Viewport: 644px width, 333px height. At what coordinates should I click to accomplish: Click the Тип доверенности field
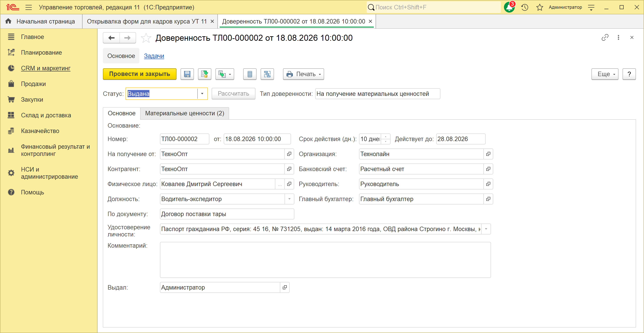pyautogui.click(x=378, y=94)
